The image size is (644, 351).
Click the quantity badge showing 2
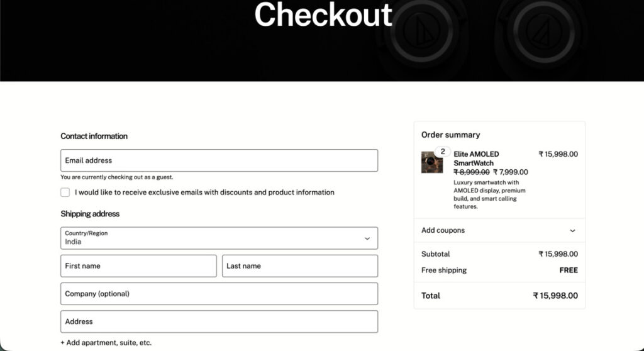[443, 152]
